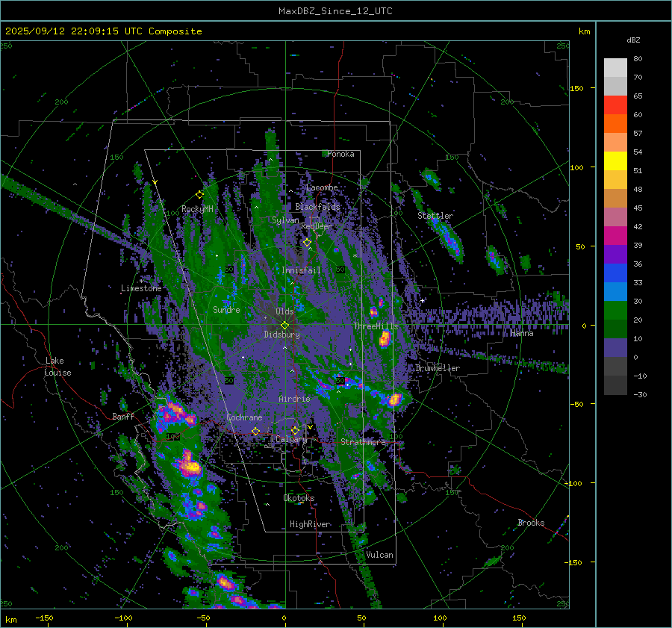
Task: Pick the light grey 70-80 dBZ legend swatch
Action: pos(615,68)
